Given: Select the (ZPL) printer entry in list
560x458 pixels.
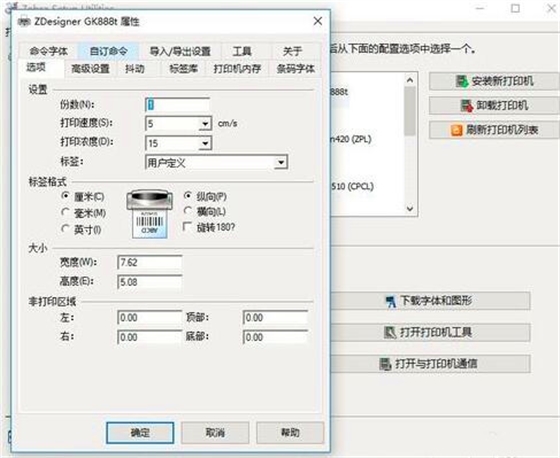Looking at the screenshot, I should coord(351,139).
